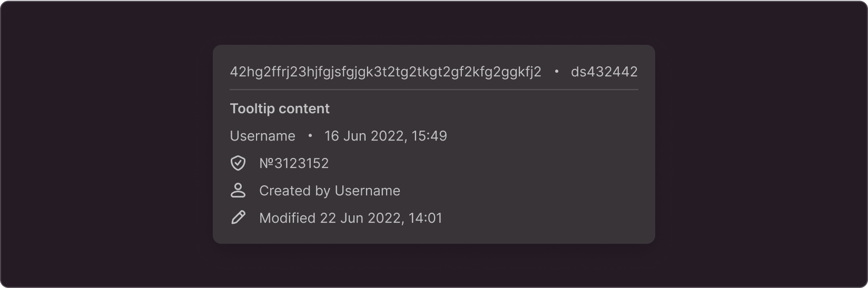This screenshot has height=288, width=868.
Task: Click the number №3123152
Action: tap(294, 163)
